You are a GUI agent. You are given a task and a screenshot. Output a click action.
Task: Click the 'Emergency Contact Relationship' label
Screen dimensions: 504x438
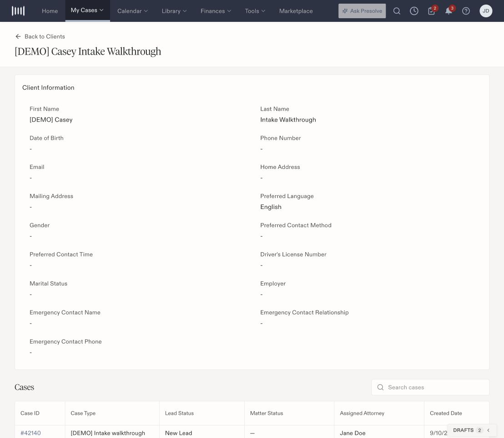(x=304, y=312)
